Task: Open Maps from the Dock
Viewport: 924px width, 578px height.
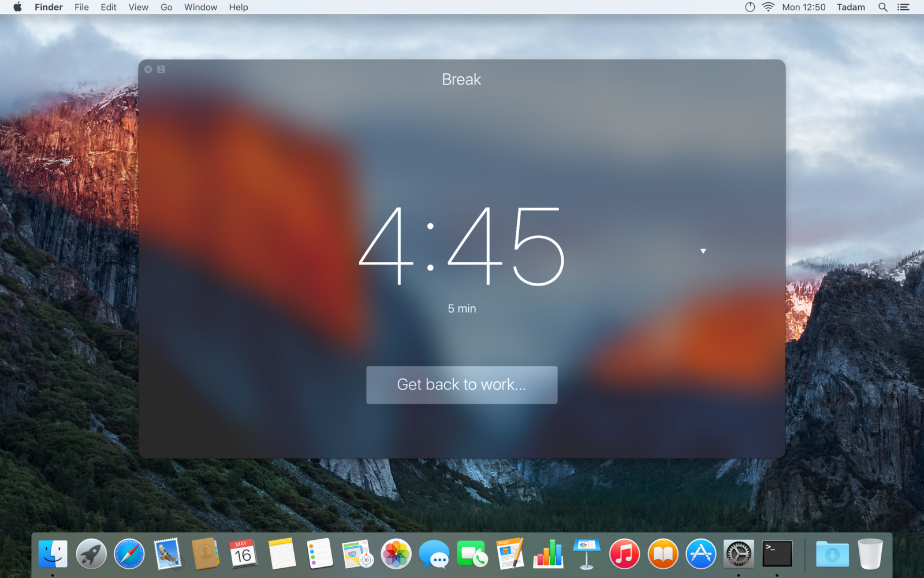Action: click(357, 554)
